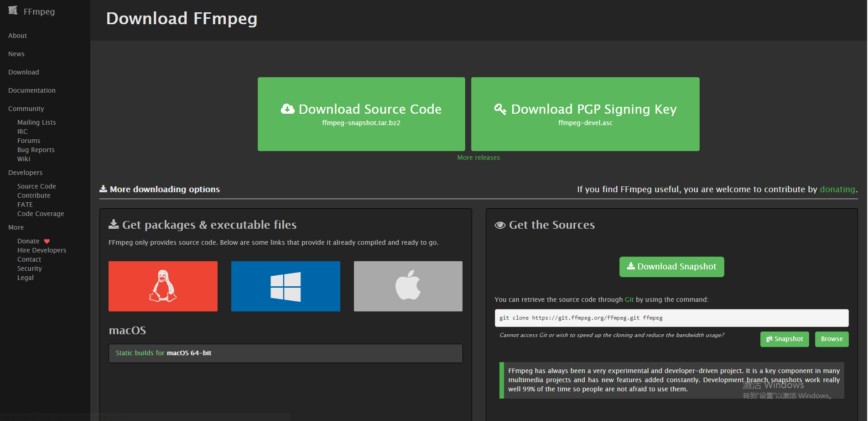
Task: Open the Wiki link
Action: [24, 159]
